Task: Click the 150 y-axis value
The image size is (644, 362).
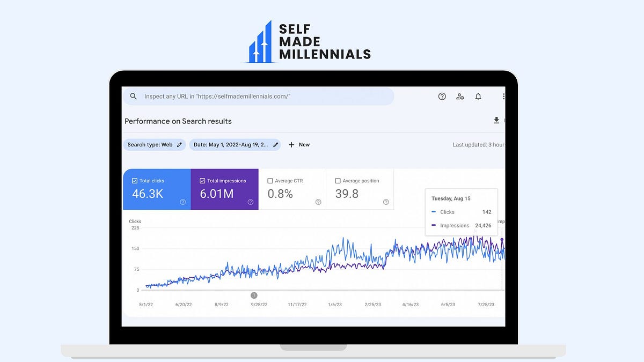Action: coord(135,249)
